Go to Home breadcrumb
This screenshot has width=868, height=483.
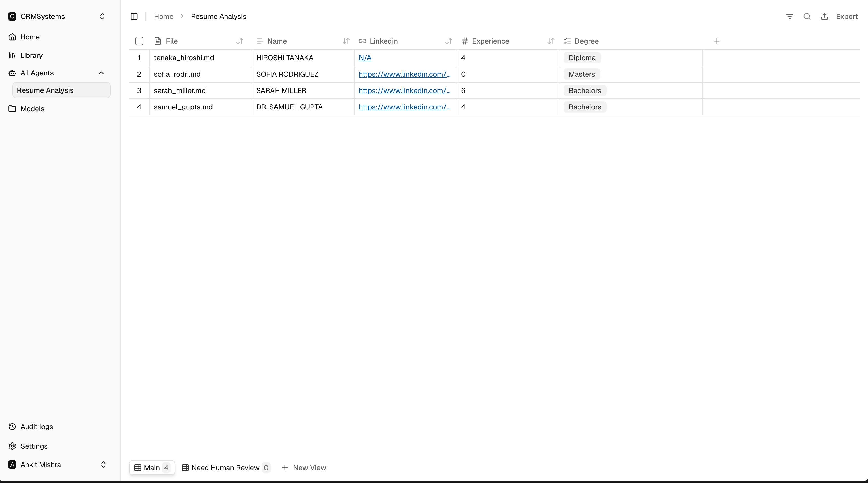[x=163, y=16]
